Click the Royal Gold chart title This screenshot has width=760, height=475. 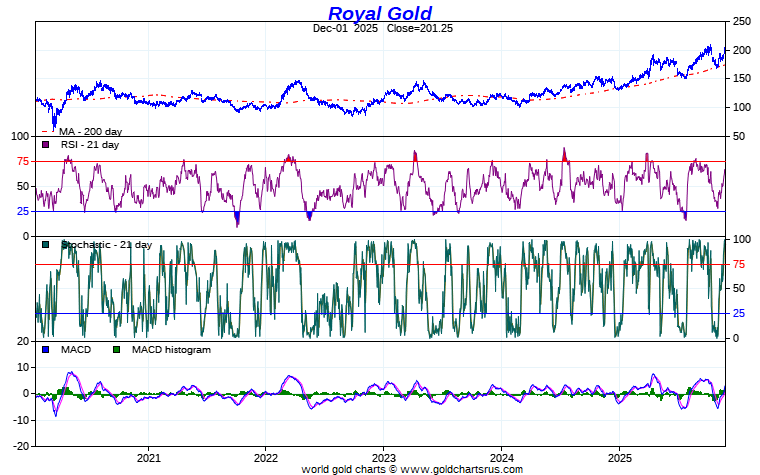[380, 13]
